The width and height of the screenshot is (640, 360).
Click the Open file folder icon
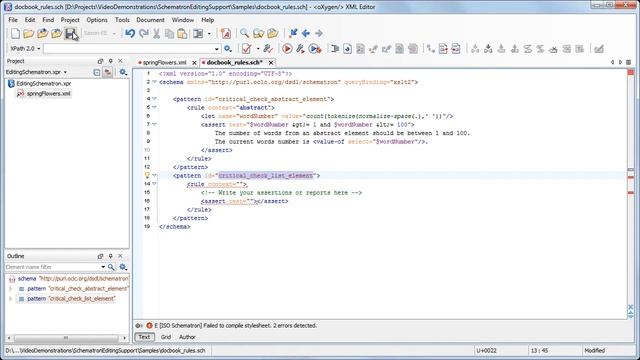coord(29,33)
